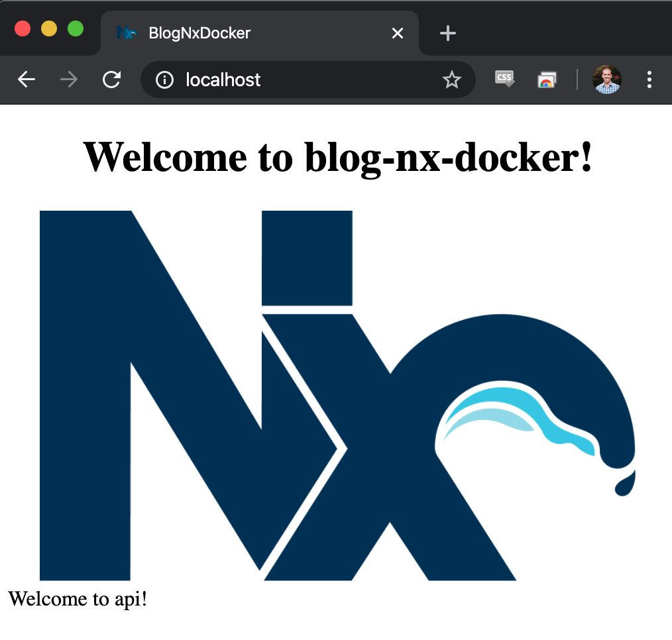
Task: Reload the localhost page
Action: point(111,80)
